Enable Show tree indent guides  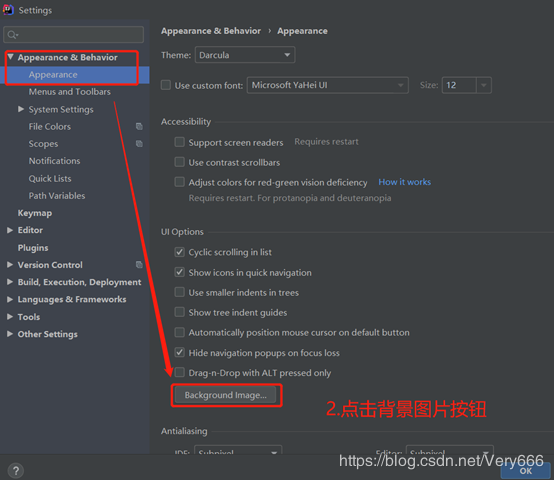tap(179, 312)
